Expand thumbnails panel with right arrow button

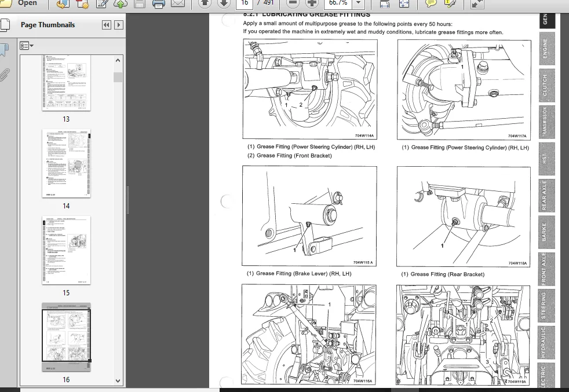pos(118,25)
